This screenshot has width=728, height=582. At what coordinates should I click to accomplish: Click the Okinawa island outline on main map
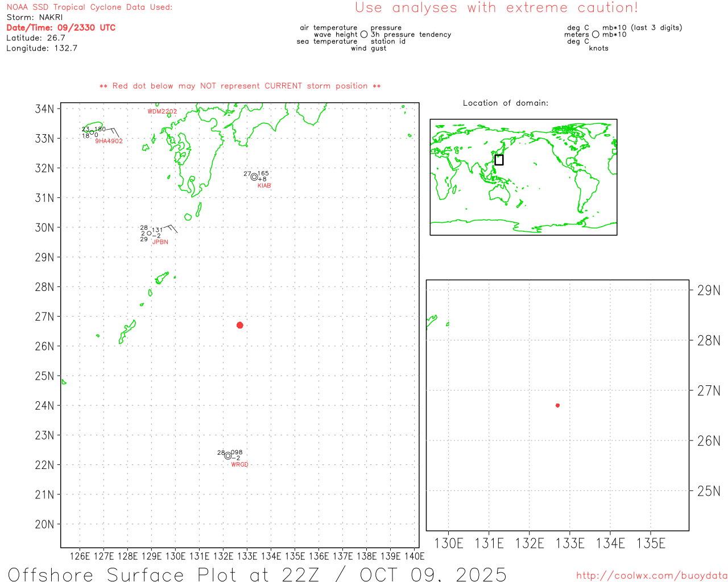coord(127,331)
